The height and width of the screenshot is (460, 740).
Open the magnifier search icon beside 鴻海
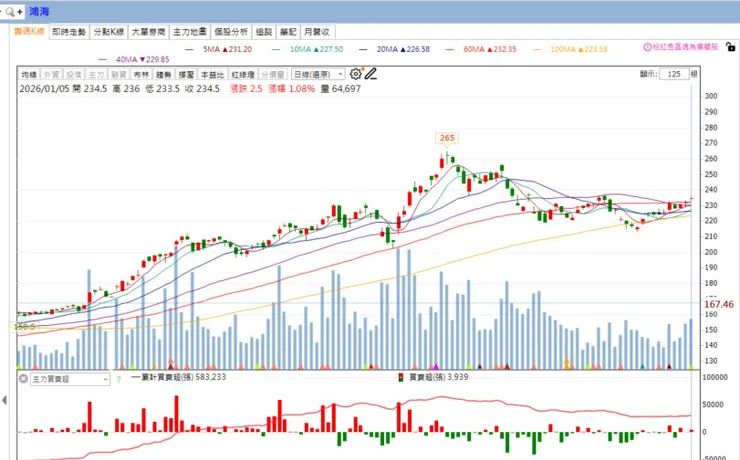tap(9, 12)
